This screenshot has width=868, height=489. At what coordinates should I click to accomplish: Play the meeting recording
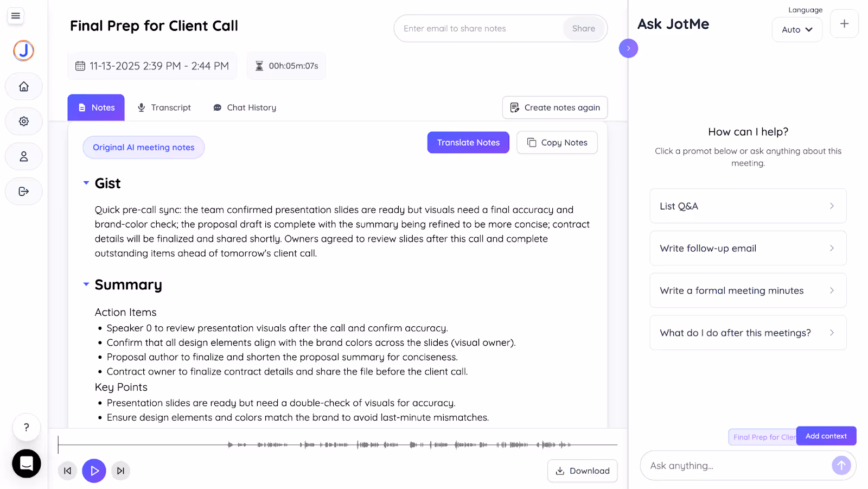[93, 471]
